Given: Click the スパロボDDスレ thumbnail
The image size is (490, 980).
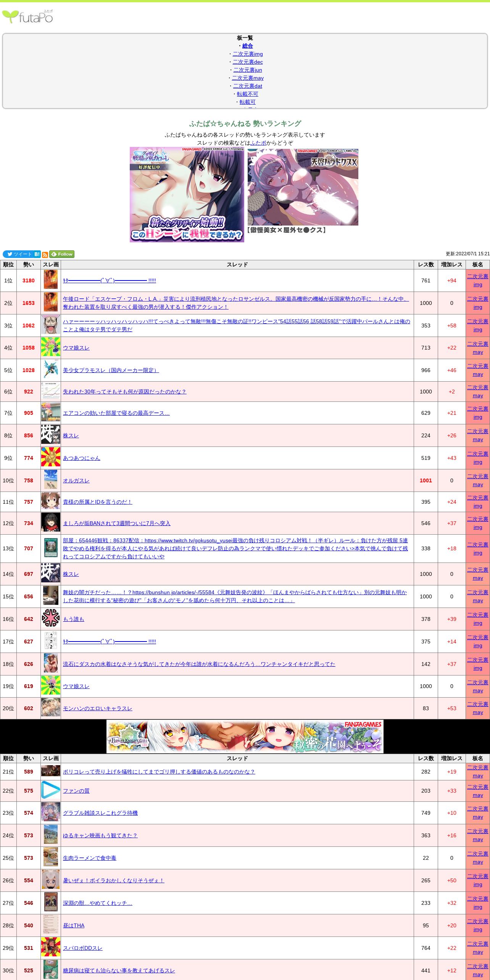Looking at the screenshot, I should click(51, 947).
